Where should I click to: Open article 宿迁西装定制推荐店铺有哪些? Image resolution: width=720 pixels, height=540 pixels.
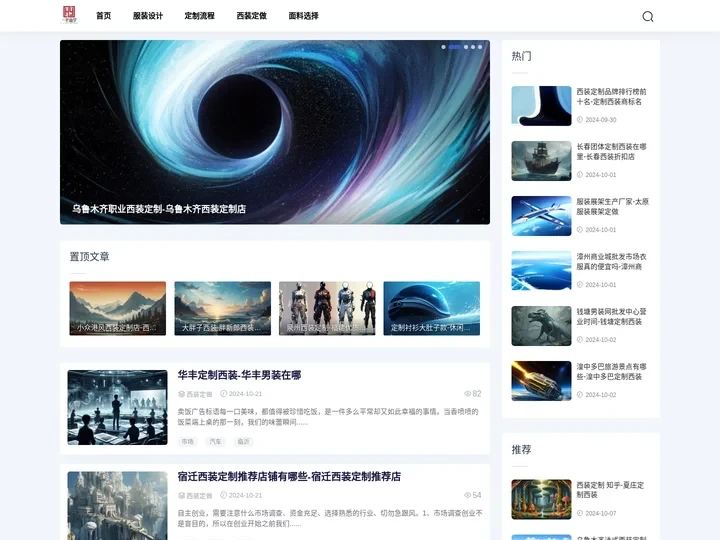point(289,477)
